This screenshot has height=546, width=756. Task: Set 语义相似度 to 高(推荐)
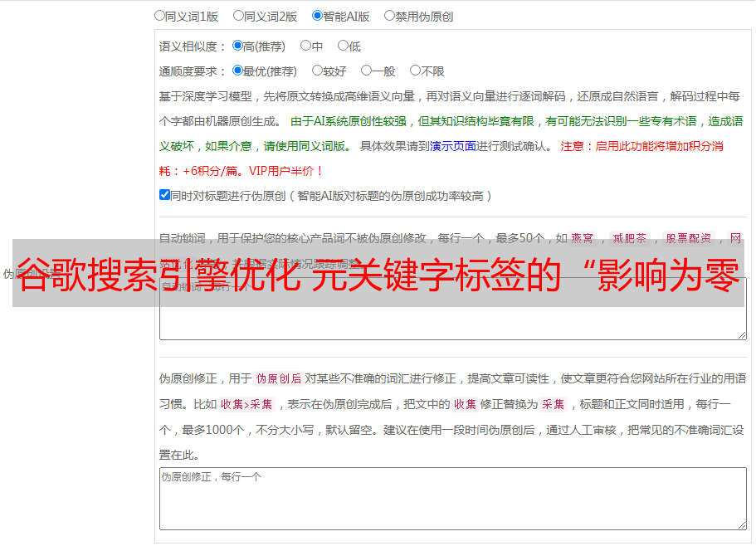pyautogui.click(x=237, y=46)
